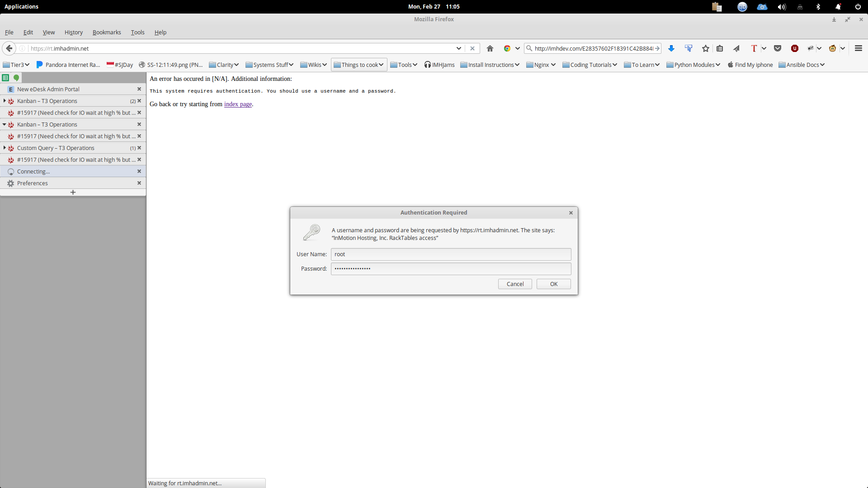The height and width of the screenshot is (488, 868).
Task: Open the Firefox hamburger menu
Action: 859,48
